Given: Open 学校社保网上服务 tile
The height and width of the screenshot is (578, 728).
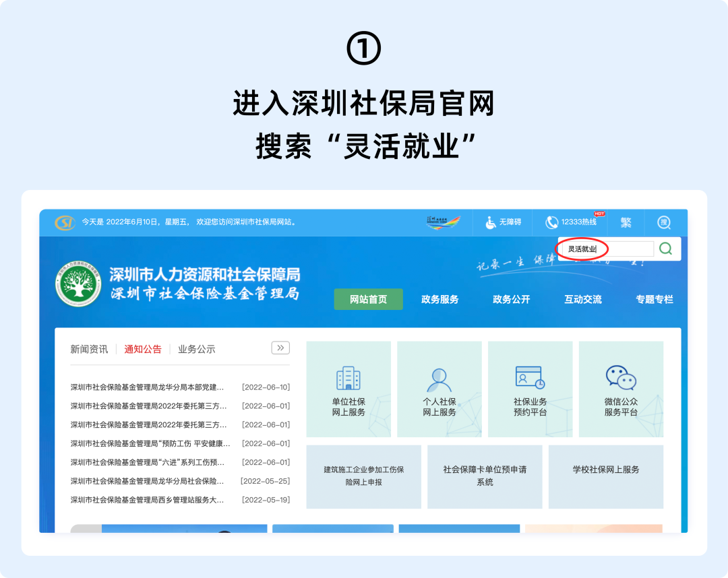Looking at the screenshot, I should (606, 476).
